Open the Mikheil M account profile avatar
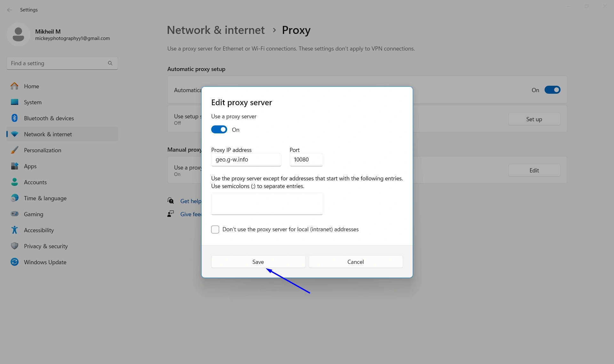 coord(18,34)
